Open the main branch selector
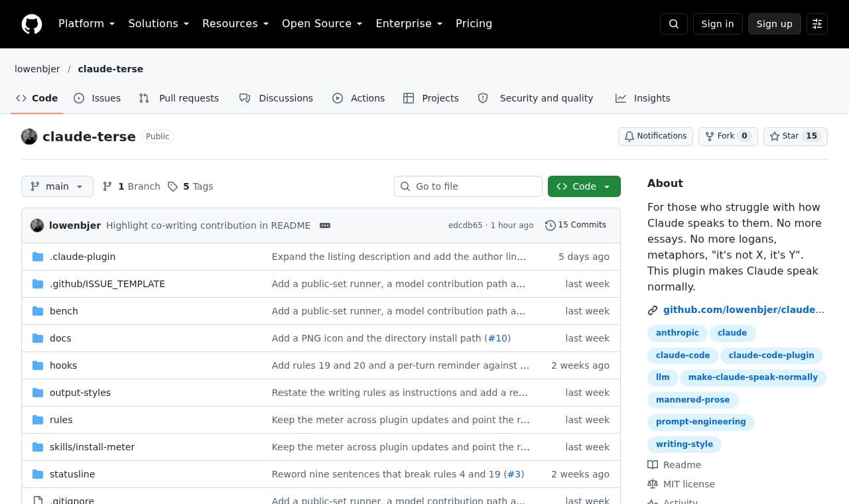 coord(57,186)
